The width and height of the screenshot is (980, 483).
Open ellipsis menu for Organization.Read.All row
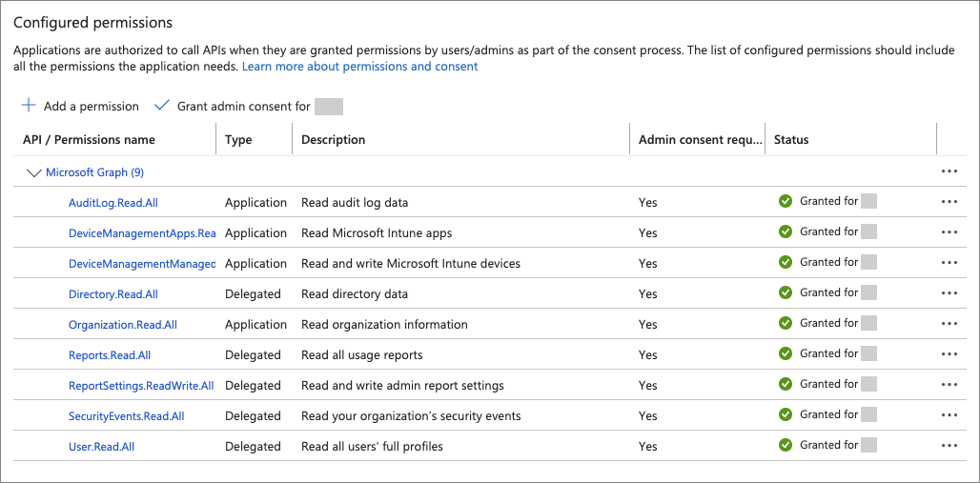point(949,324)
